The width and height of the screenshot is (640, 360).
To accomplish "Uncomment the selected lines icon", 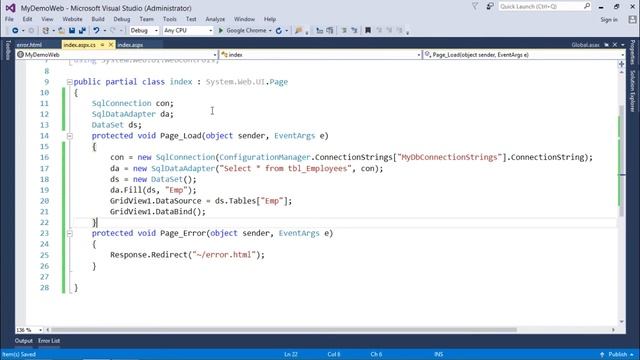I will click(x=354, y=31).
